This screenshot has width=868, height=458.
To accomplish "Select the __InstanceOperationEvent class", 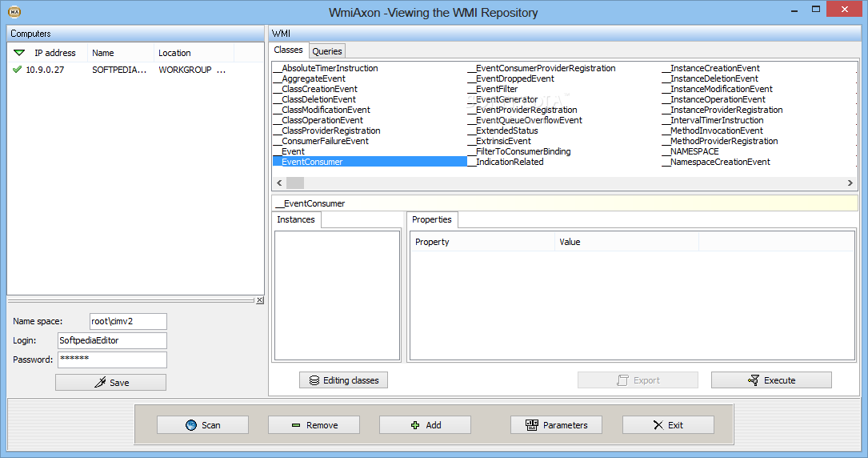I will [x=714, y=99].
